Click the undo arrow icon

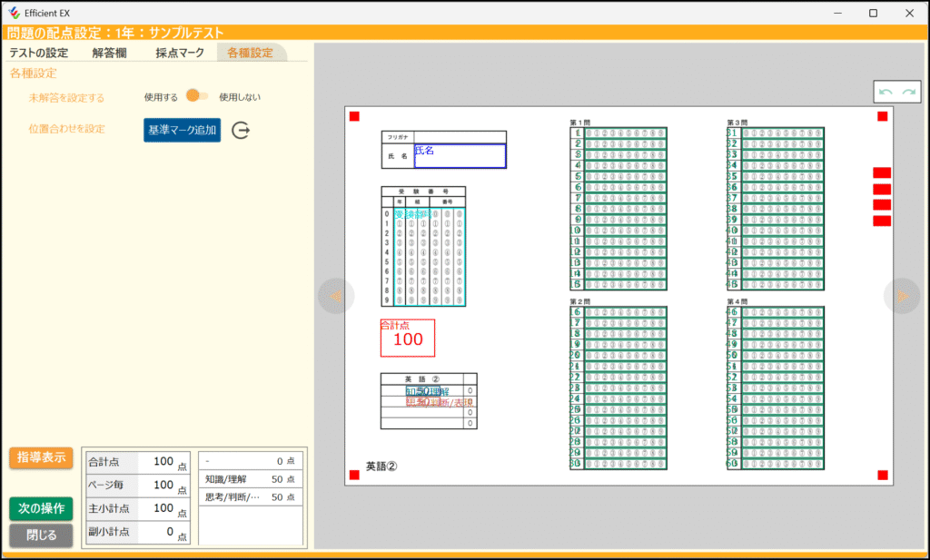[x=885, y=93]
